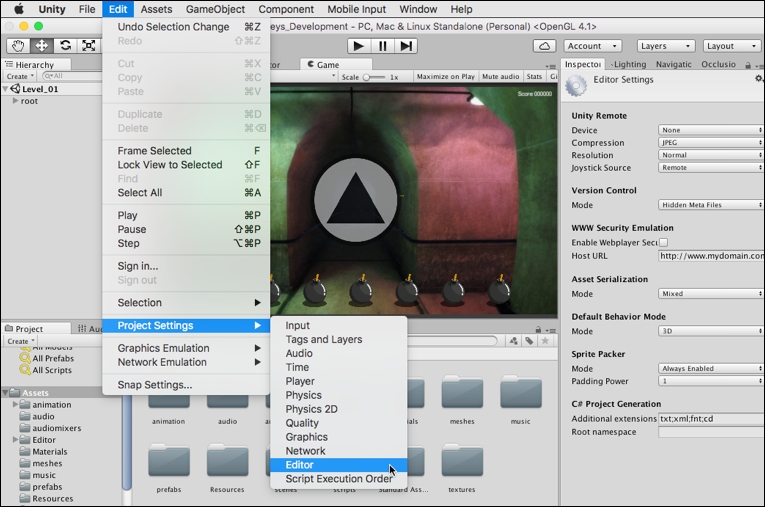Click the Root namespace field

click(x=711, y=432)
